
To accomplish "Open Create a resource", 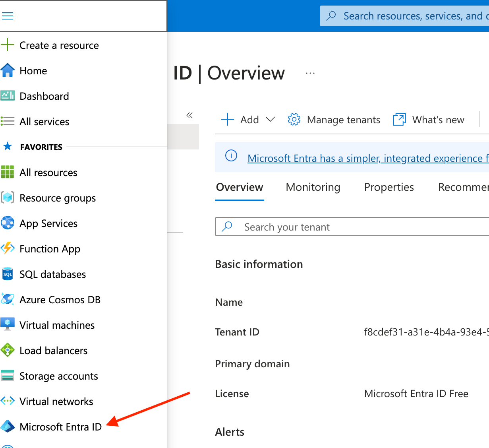I will coord(59,45).
